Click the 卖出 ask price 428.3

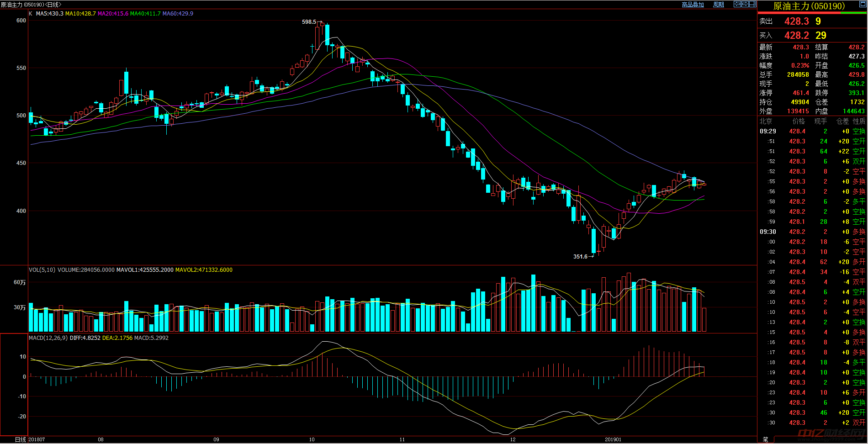(797, 21)
